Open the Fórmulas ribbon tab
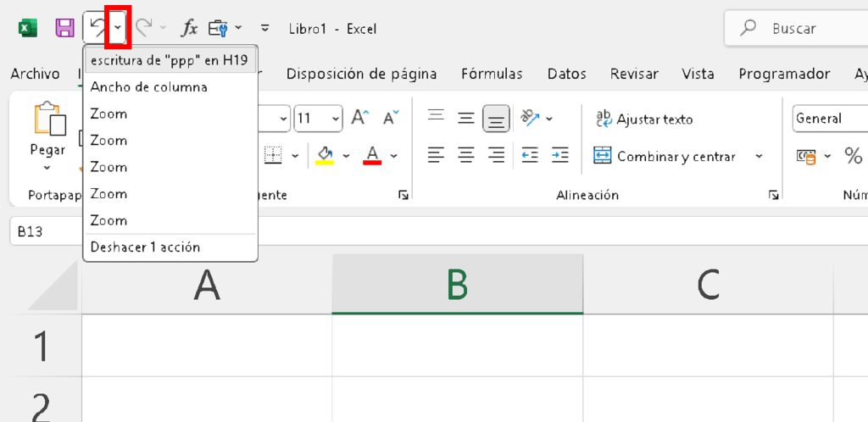The image size is (868, 422). (492, 74)
